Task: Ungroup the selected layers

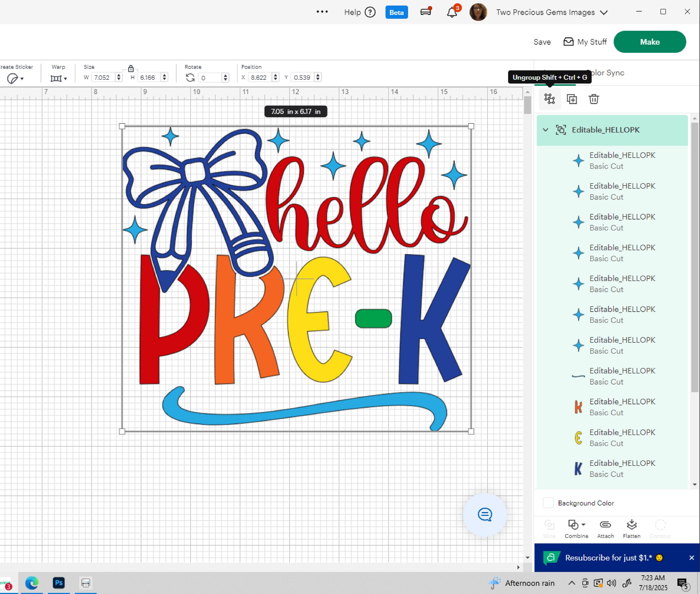Action: coord(549,99)
